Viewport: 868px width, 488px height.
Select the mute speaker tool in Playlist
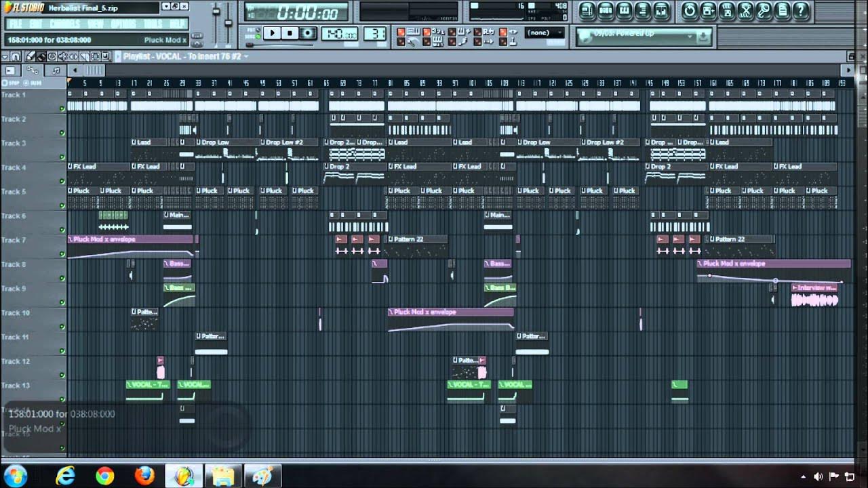click(63, 56)
